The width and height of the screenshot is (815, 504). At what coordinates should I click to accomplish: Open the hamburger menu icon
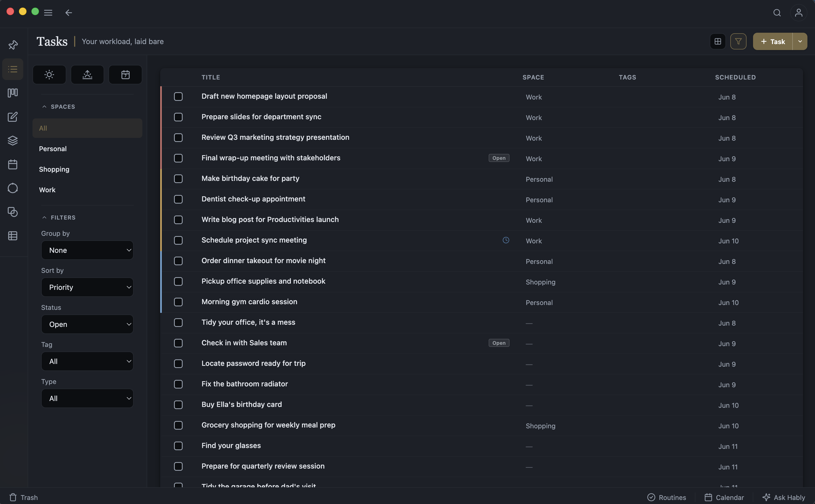coord(48,13)
